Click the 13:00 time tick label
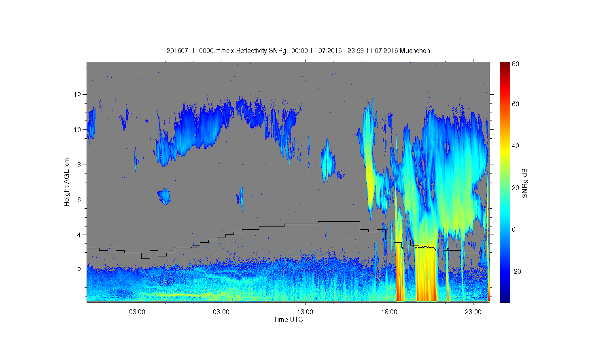This screenshot has height=364, width=607. 305,312
